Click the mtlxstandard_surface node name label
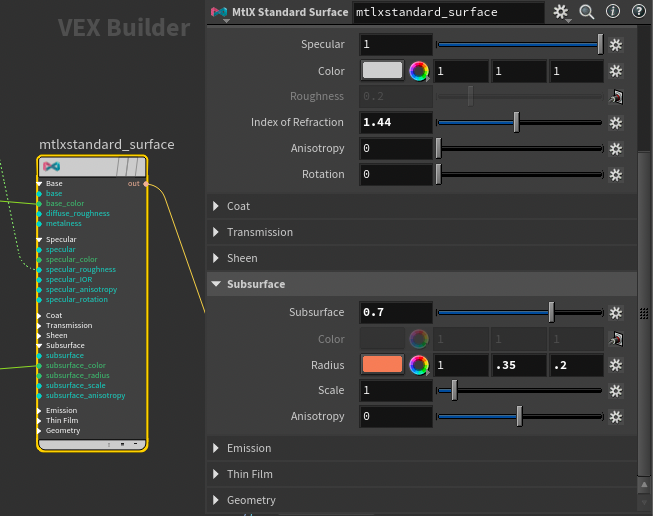This screenshot has height=516, width=653. coord(107,145)
